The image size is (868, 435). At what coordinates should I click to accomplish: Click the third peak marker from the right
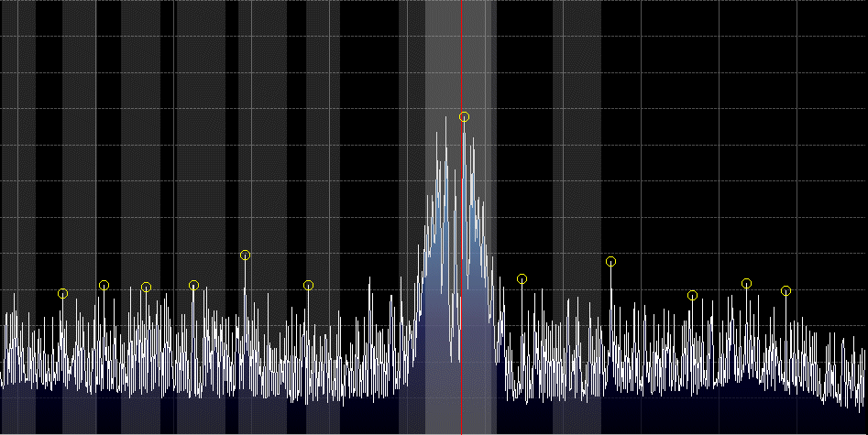(692, 295)
